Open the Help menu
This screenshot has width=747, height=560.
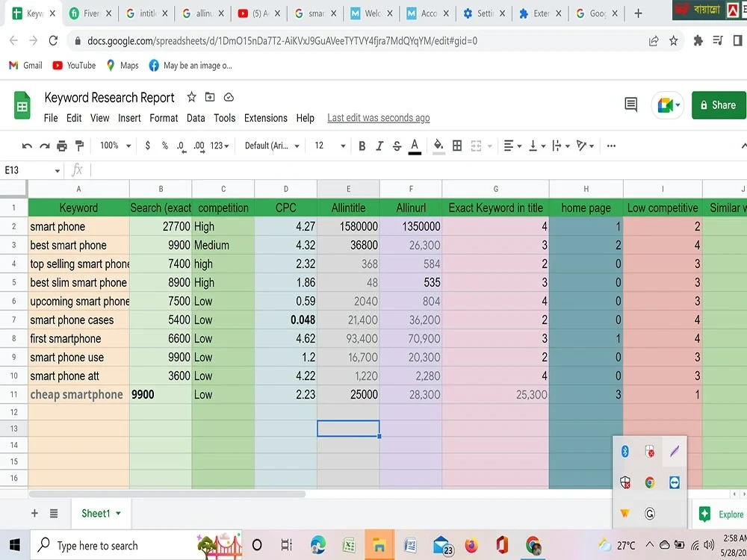[x=305, y=118]
